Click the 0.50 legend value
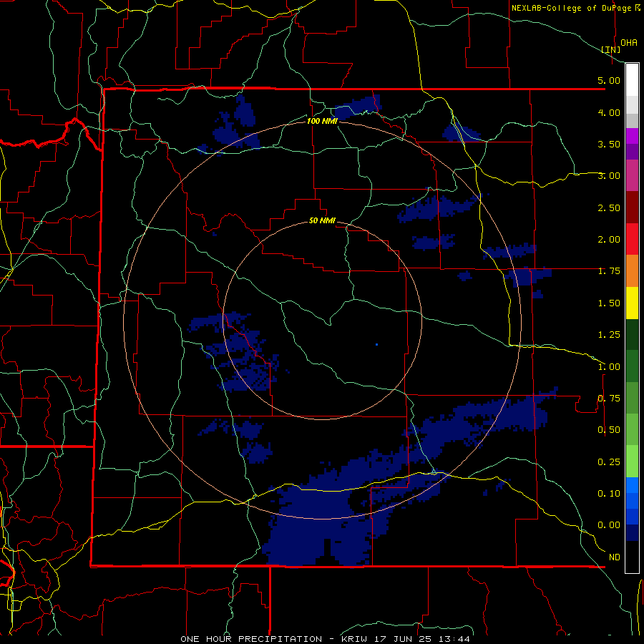This screenshot has height=644, width=644. pyautogui.click(x=609, y=430)
